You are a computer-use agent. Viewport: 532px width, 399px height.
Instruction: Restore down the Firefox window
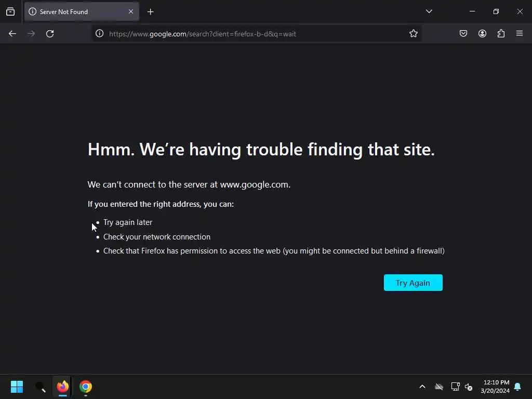pyautogui.click(x=496, y=11)
